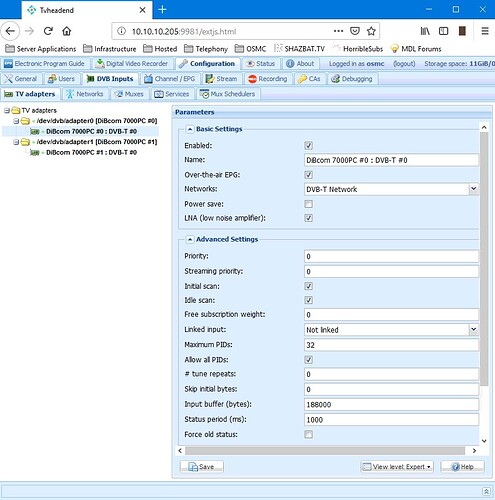This screenshot has width=495, height=500.
Task: Toggle the Over-the-air EPG checkbox
Action: point(309,175)
